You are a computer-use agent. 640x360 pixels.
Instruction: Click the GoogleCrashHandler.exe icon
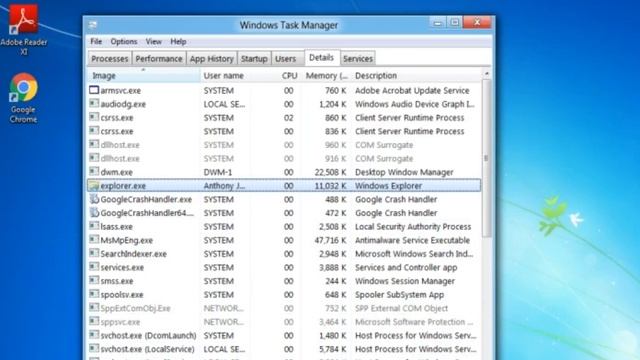[94, 199]
